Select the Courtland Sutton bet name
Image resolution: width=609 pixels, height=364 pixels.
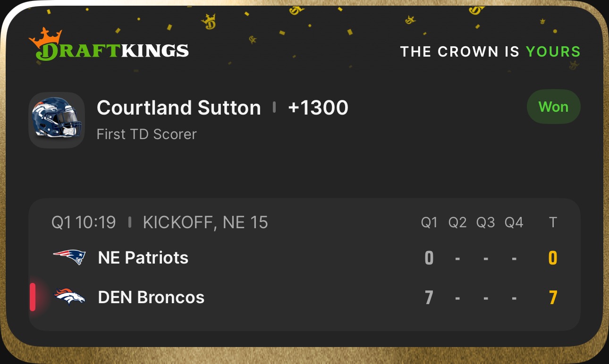point(178,108)
